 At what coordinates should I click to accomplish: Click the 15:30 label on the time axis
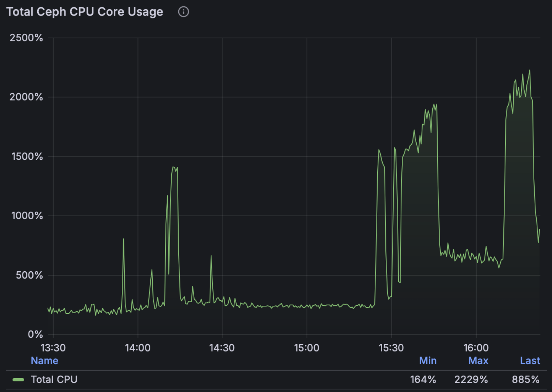click(391, 348)
